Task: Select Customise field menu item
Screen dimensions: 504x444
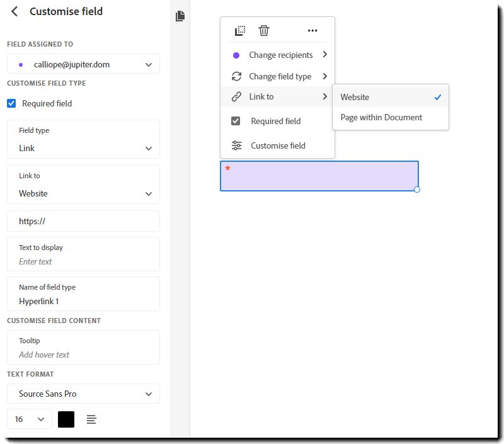Action: 278,145
